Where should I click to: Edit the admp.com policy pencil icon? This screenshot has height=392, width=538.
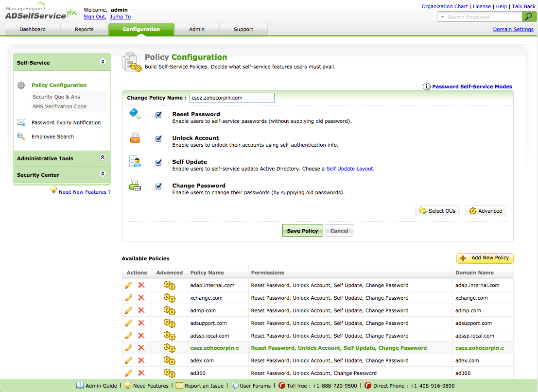(x=129, y=310)
